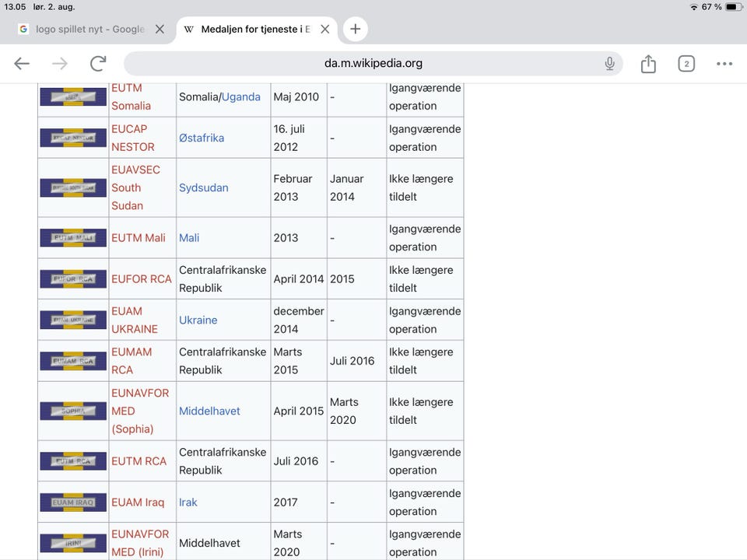Open the Irini ribbon image
The height and width of the screenshot is (560, 747).
73,544
